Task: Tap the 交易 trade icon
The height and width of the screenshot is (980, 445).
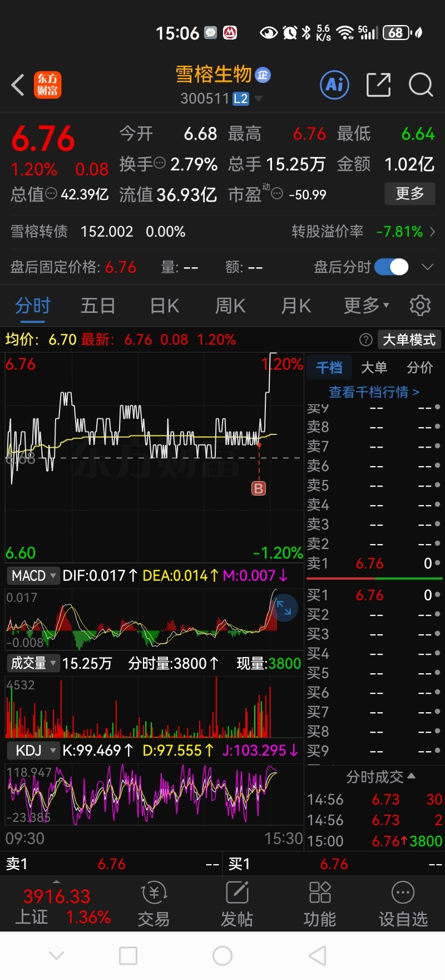Action: (x=154, y=905)
